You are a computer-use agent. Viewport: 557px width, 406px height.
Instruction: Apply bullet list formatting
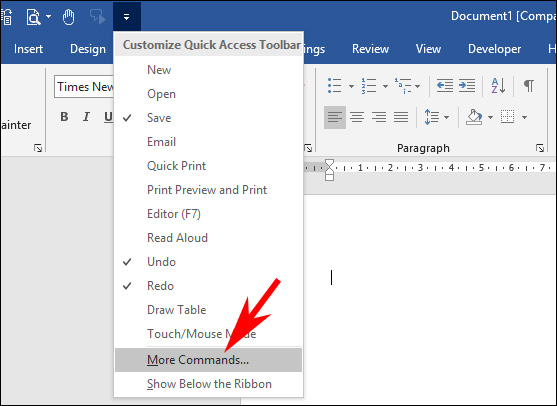pos(335,86)
